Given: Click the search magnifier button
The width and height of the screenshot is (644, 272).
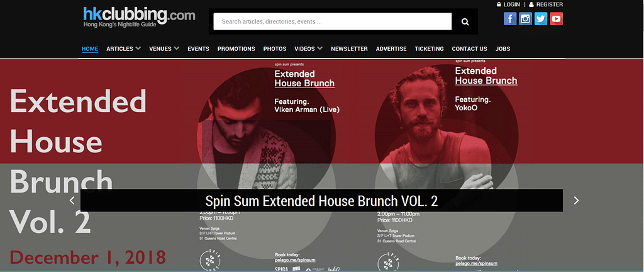Looking at the screenshot, I should tap(465, 22).
